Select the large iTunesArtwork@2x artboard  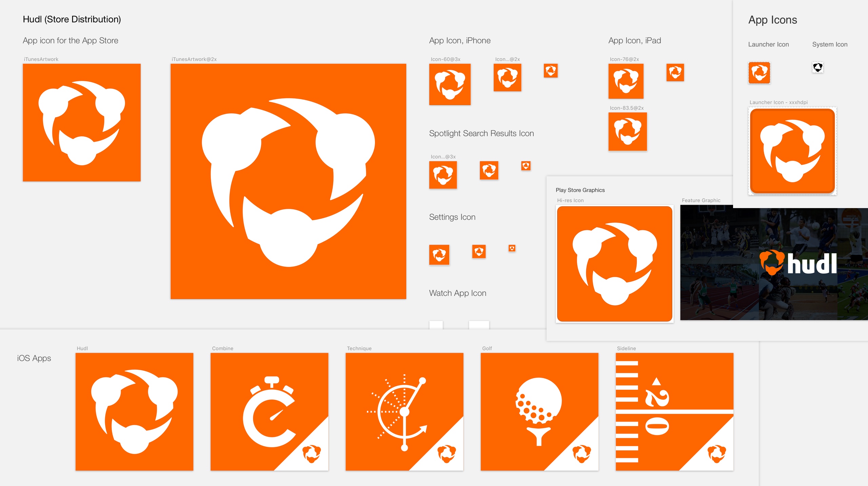(x=288, y=181)
